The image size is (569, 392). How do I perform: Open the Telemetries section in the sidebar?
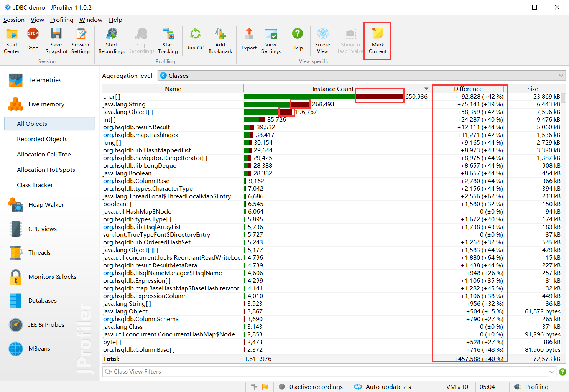(45, 80)
